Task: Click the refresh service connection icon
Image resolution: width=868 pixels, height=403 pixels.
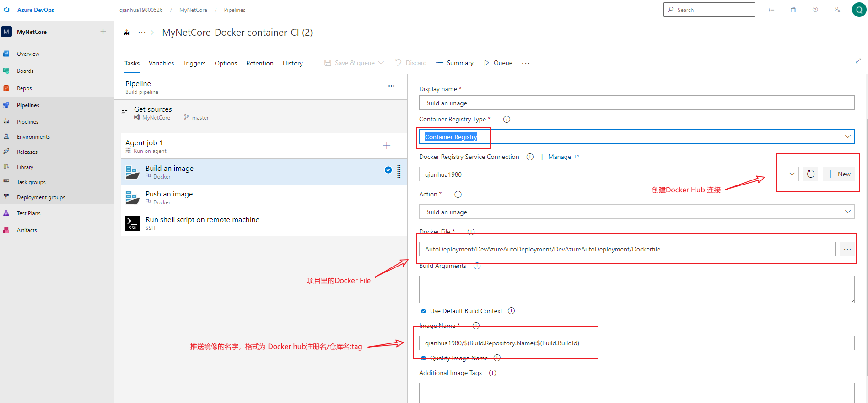Action: (x=810, y=174)
